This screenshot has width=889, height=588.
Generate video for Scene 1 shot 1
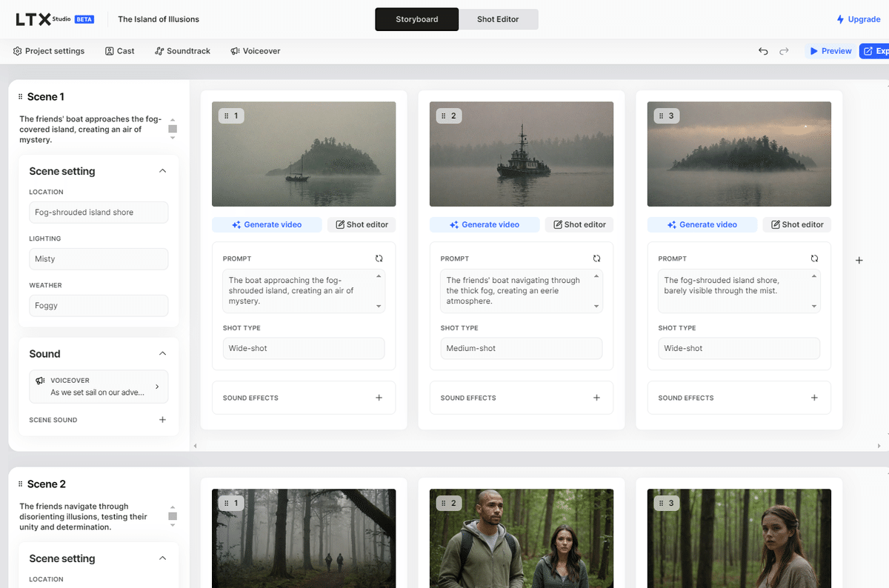pos(267,224)
